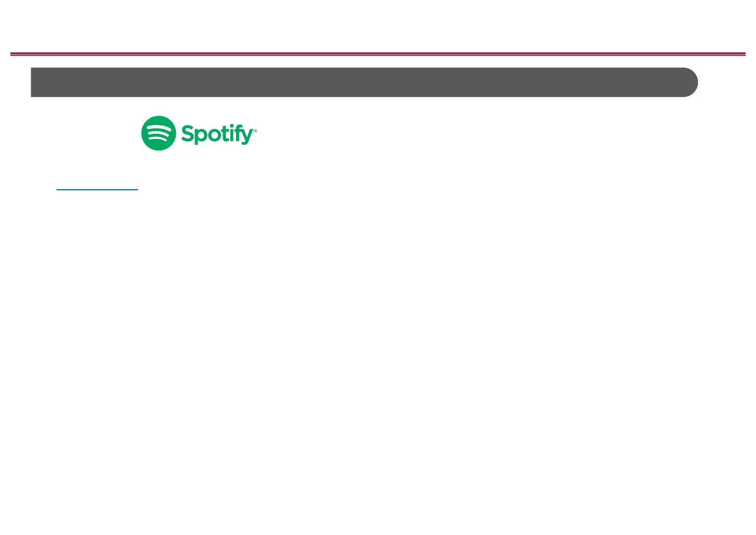Click the dotted letter i in Spotify wordmark
Image resolution: width=756 pixels, height=535 pixels.
(x=230, y=134)
